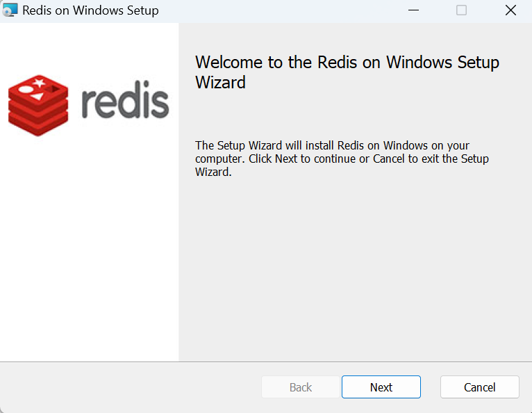Viewport: 532px width, 413px height.
Task: Click the greyed-out Back button
Action: coord(301,387)
